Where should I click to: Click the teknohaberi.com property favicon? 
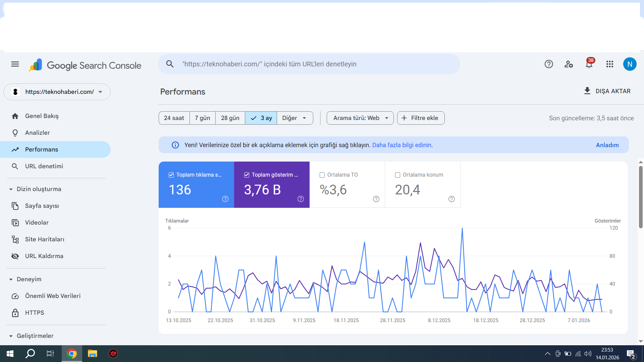click(x=15, y=92)
